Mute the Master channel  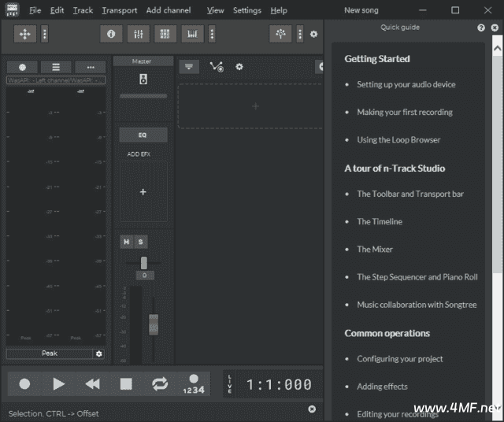(126, 242)
